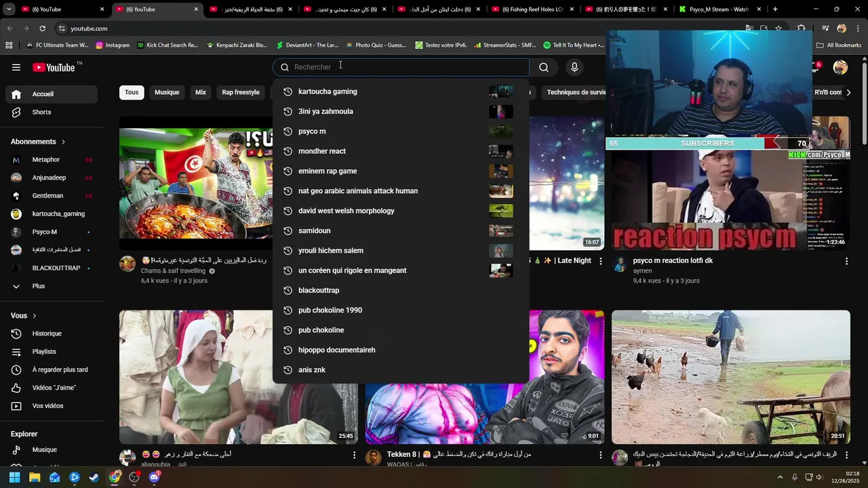This screenshot has height=488, width=868.
Task: Open YouTube account avatar menu
Action: [840, 67]
